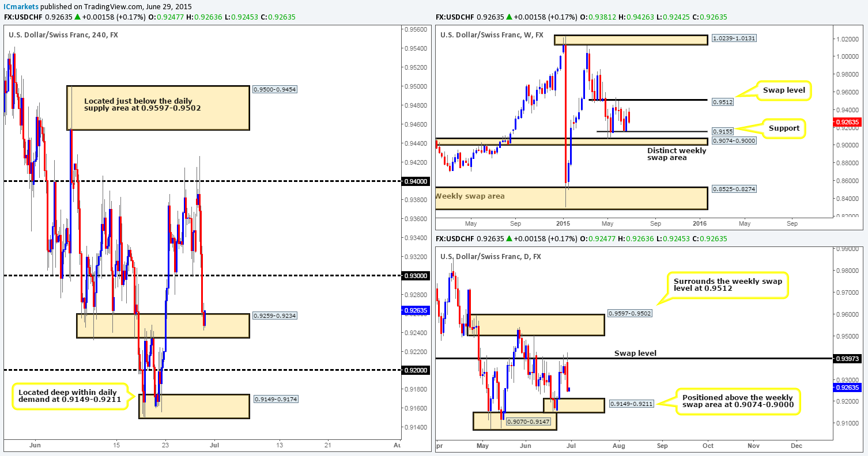
Task: Click the 0.9149-0.9211 daily demand label
Action: [633, 404]
